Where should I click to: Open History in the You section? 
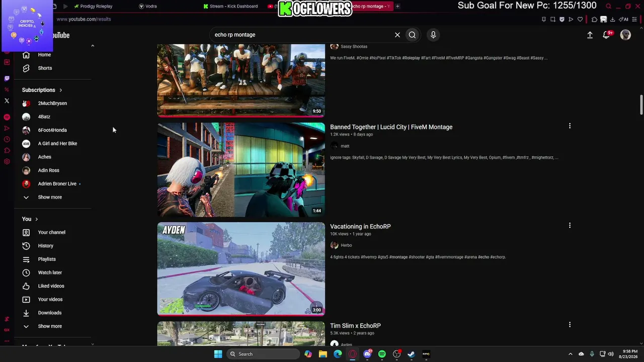click(45, 246)
